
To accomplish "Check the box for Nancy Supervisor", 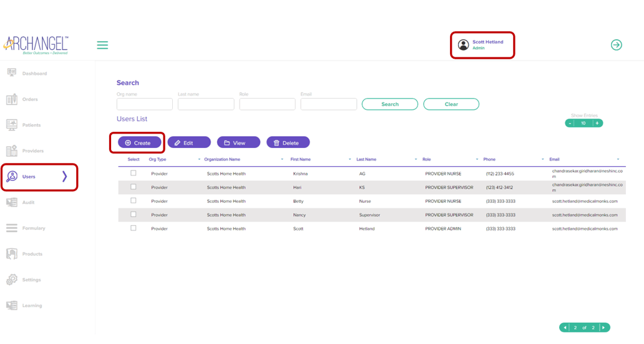I will click(x=134, y=215).
